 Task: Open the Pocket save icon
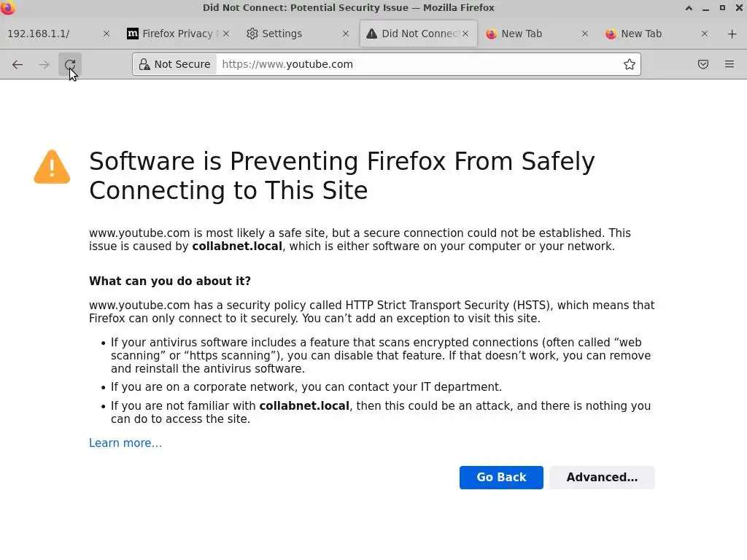703,64
